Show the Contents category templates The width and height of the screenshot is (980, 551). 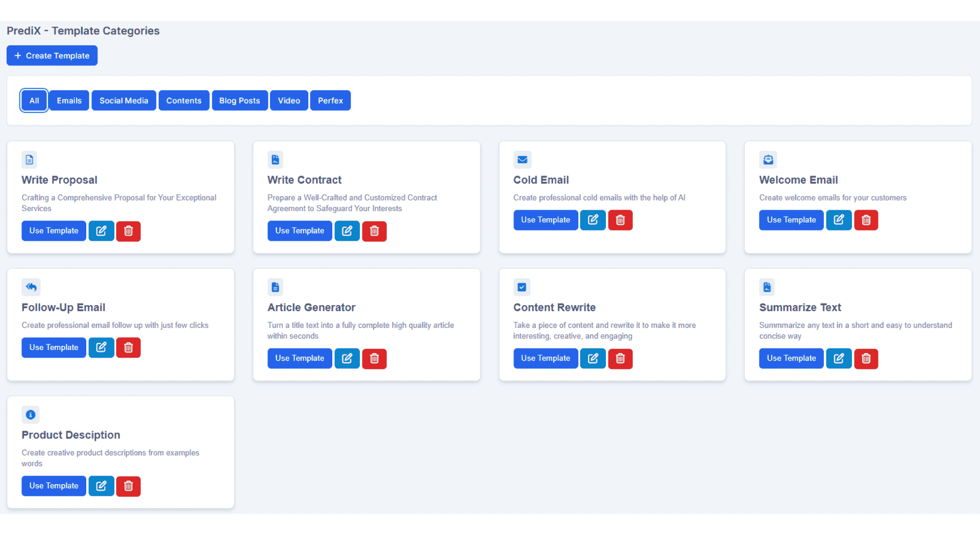184,101
